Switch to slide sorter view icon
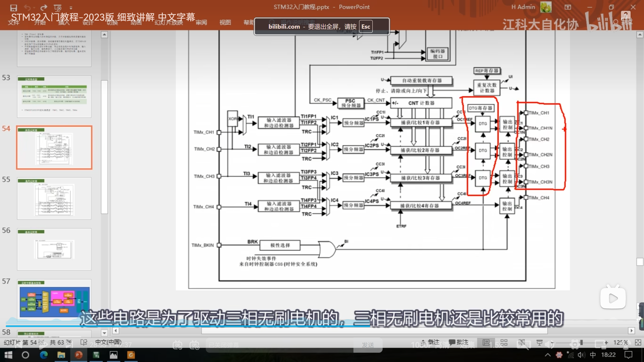Viewport: 644px width, 362px height. tap(504, 342)
